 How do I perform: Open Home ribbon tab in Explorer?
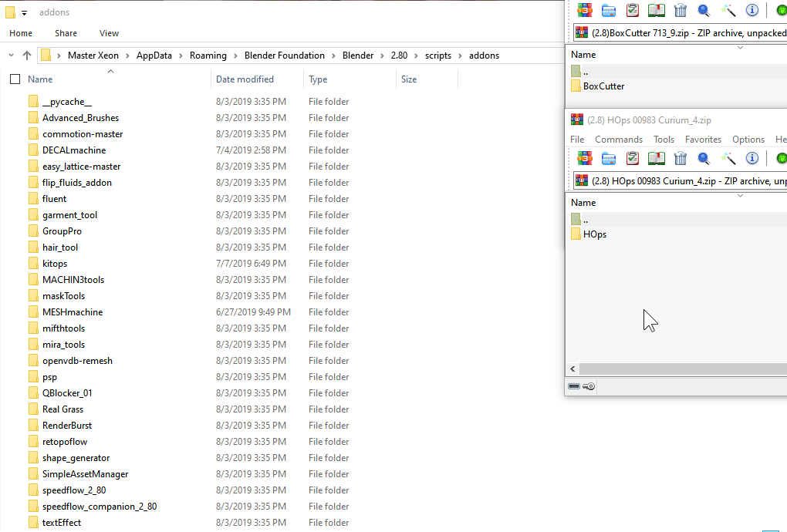tap(21, 33)
